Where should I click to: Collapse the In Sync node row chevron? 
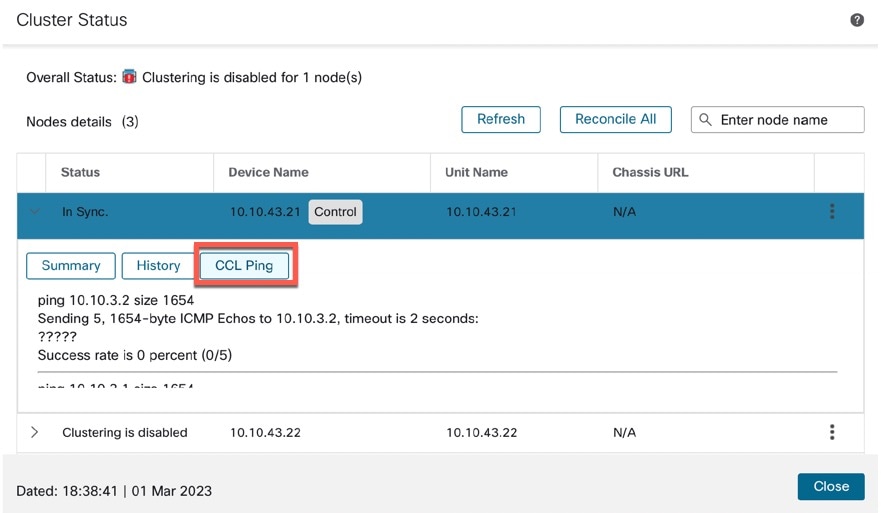[x=35, y=212]
